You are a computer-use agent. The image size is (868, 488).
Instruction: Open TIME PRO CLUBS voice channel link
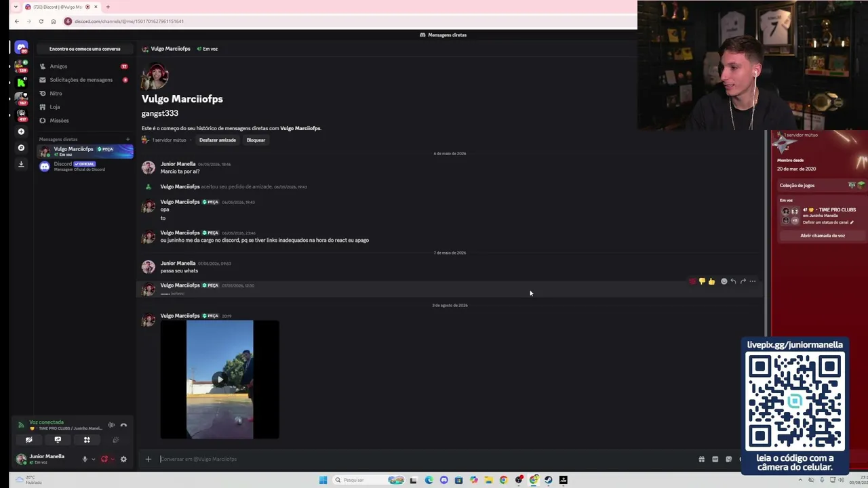pyautogui.click(x=837, y=210)
